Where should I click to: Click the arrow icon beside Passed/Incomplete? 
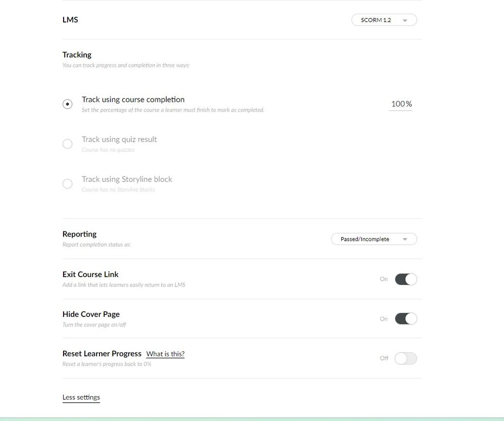tap(405, 240)
